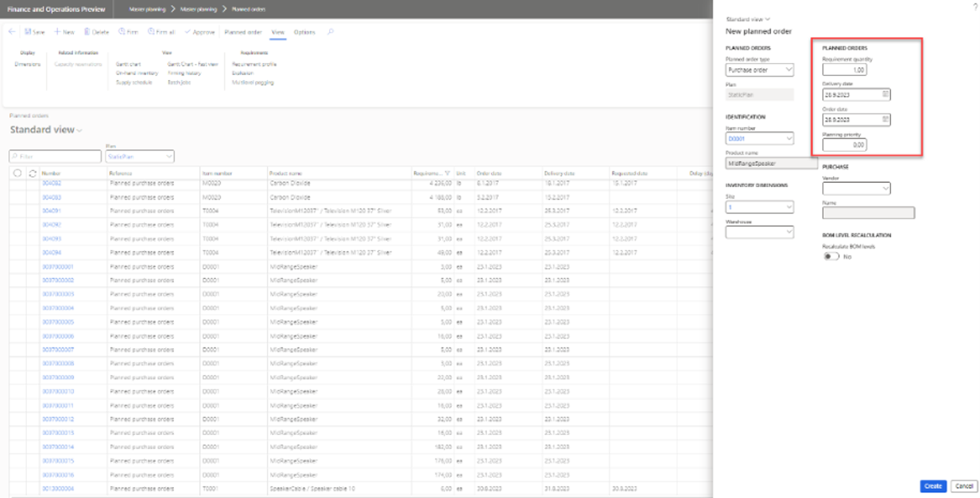This screenshot has width=980, height=498.
Task: Open the Vendor dropdown
Action: click(x=856, y=188)
